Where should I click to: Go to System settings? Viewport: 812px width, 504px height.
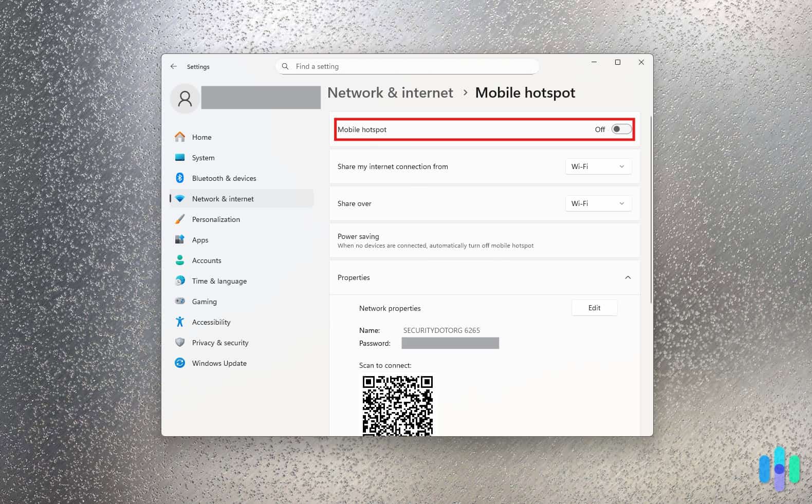[x=242, y=158]
